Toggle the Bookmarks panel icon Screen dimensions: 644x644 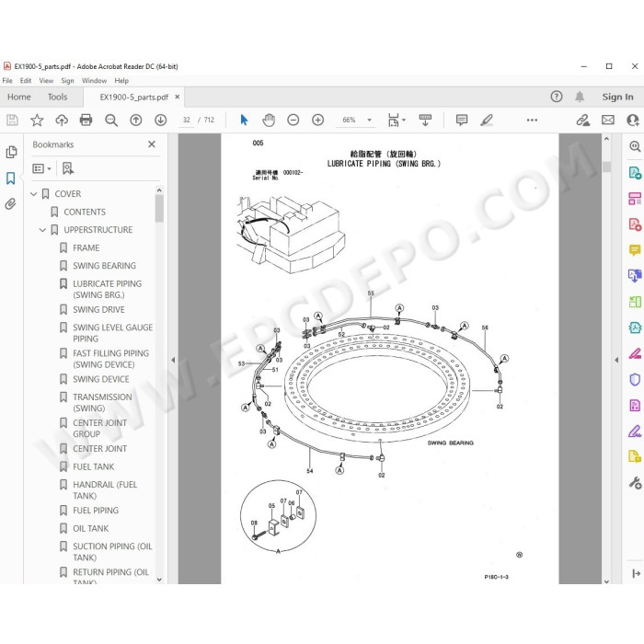coord(11,178)
